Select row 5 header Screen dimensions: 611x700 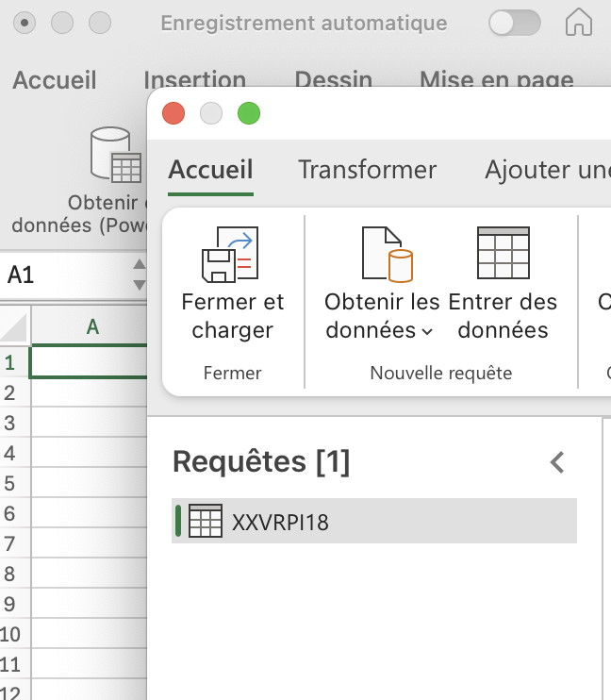tap(11, 484)
